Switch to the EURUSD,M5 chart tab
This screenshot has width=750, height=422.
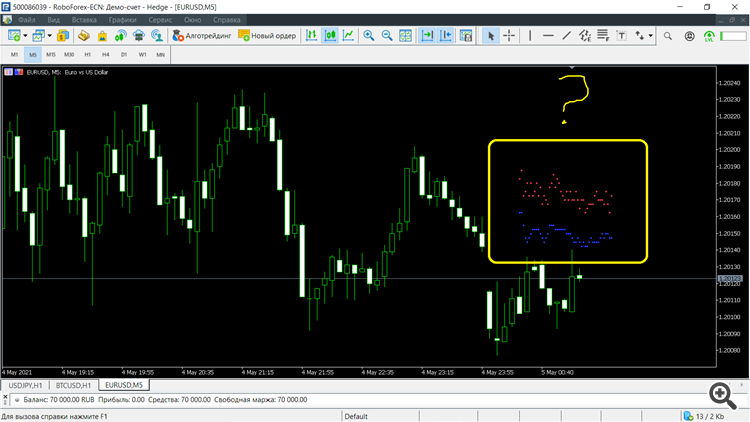pyautogui.click(x=124, y=385)
